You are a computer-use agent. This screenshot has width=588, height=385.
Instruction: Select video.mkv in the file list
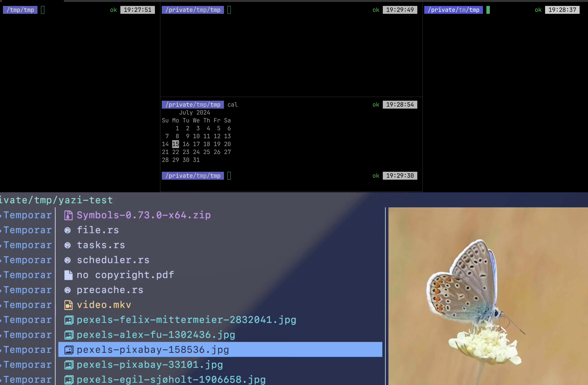coord(104,305)
